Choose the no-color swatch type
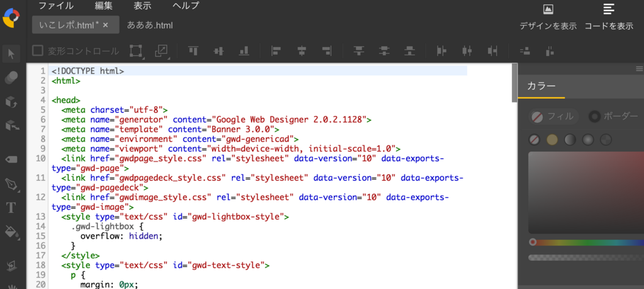Image resolution: width=644 pixels, height=289 pixels. [x=534, y=140]
